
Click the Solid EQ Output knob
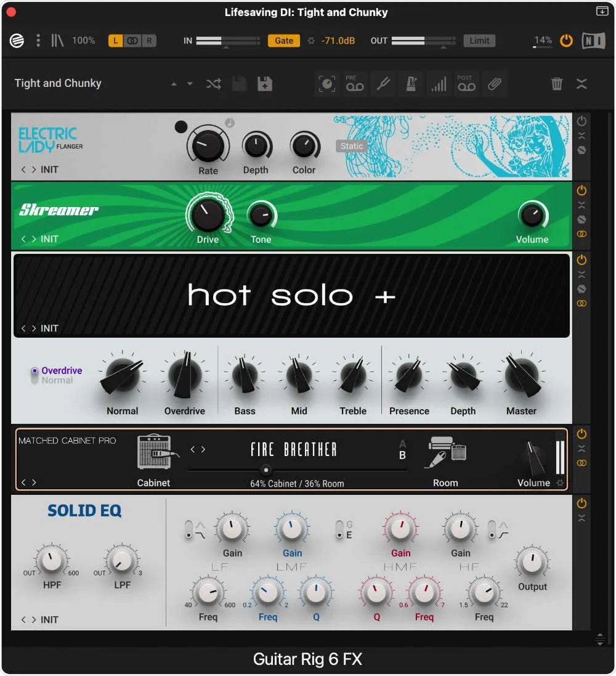pos(532,562)
